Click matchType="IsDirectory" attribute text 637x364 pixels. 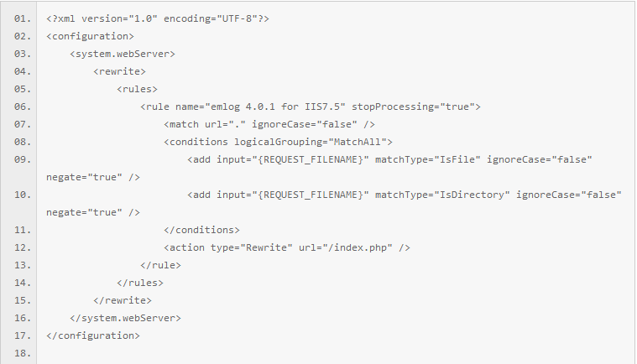(442, 195)
